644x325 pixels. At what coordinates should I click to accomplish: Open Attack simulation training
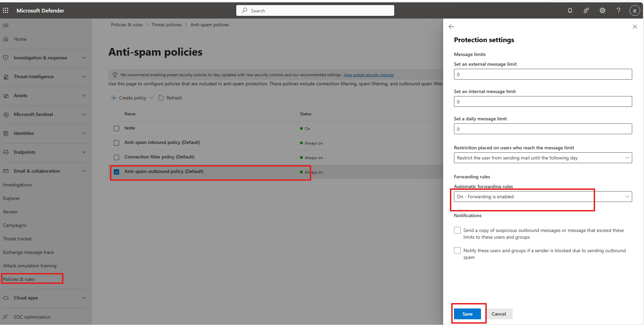[30, 266]
